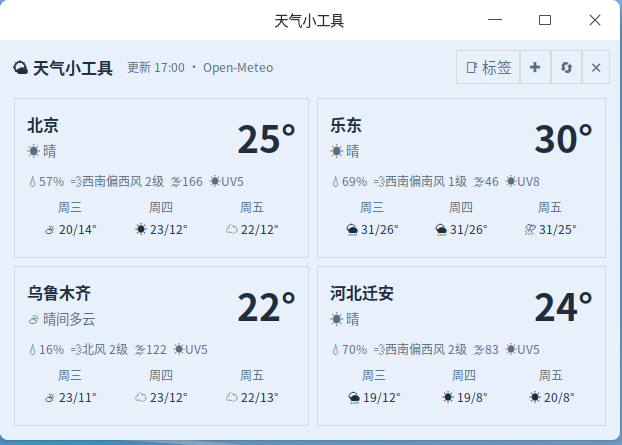The height and width of the screenshot is (445, 622).
Task: Click Ledong's 30° current temperature
Action: click(563, 139)
